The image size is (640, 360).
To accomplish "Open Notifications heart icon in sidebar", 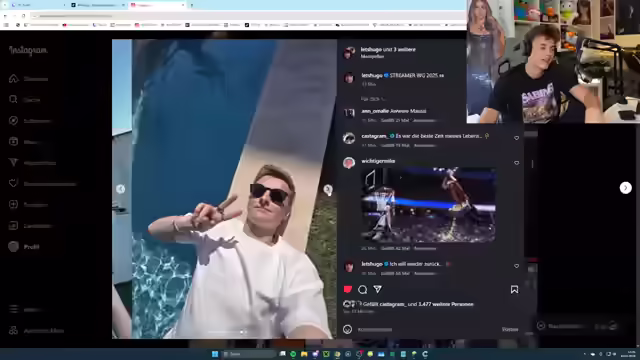I will (13, 184).
